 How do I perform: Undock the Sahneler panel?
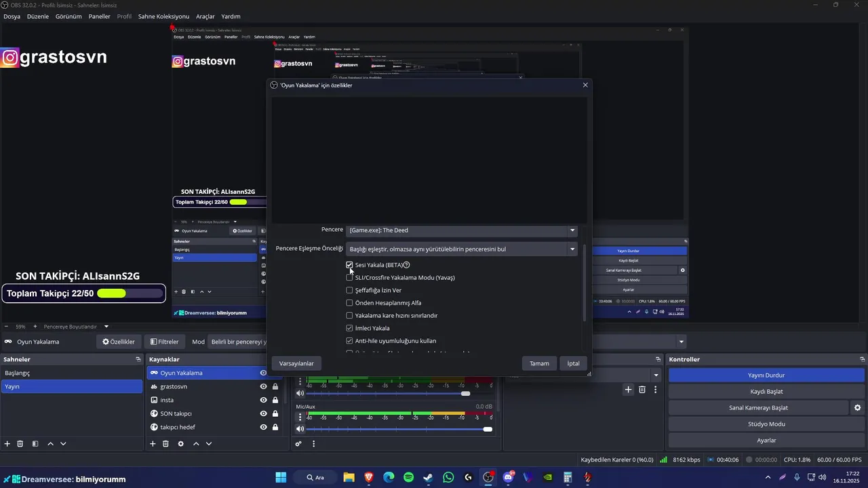(138, 359)
